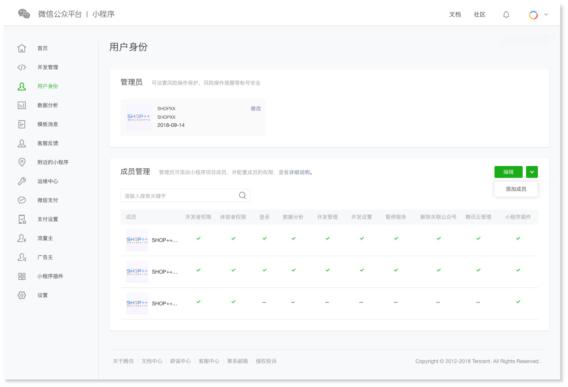Open 设置 gear icon in sidebar

point(22,295)
